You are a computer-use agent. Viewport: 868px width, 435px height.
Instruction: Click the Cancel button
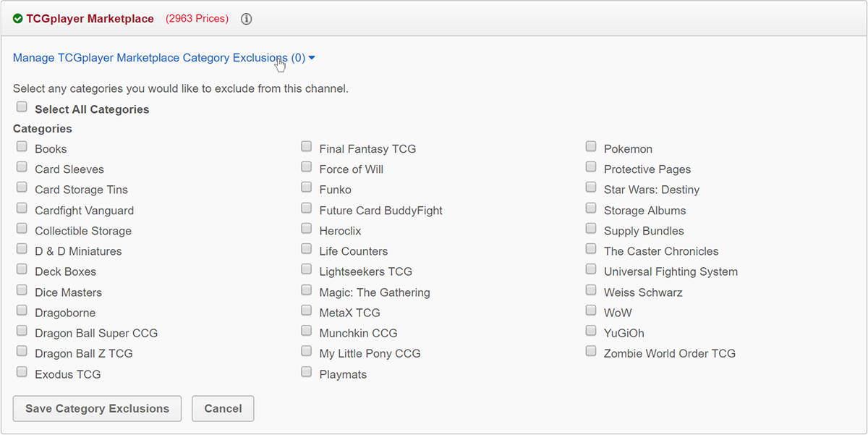click(223, 408)
